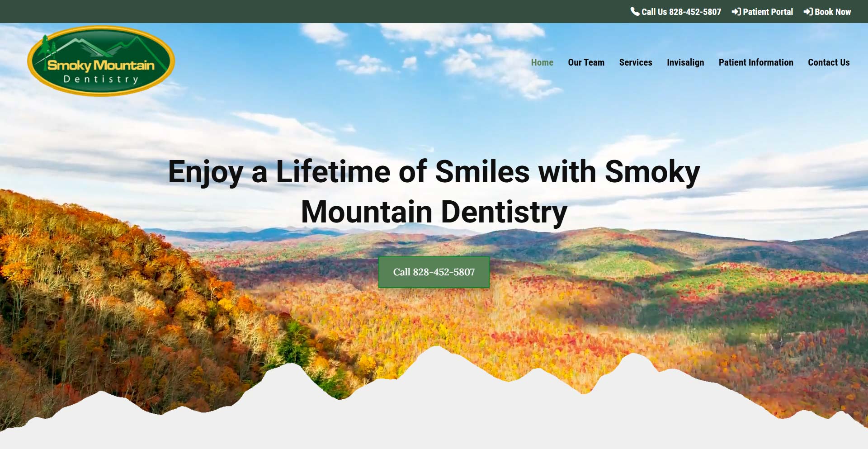Follow the Book Now link

(x=827, y=12)
